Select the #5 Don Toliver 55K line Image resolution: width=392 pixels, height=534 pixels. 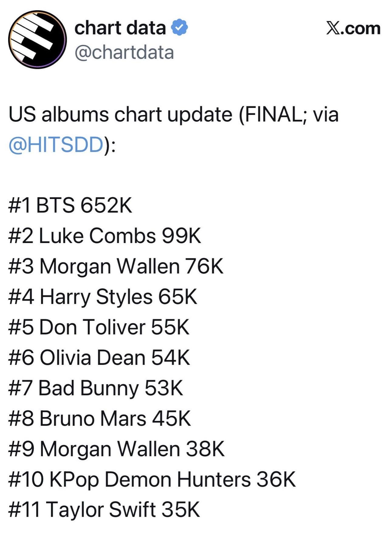pyautogui.click(x=99, y=327)
